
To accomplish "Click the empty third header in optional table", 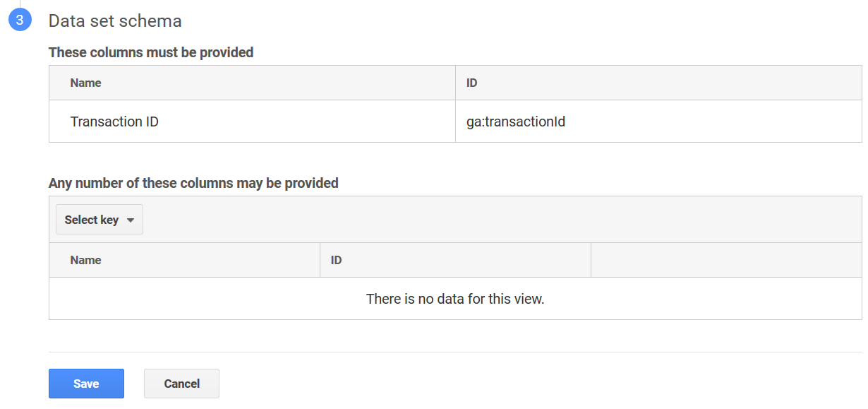I will [x=725, y=260].
